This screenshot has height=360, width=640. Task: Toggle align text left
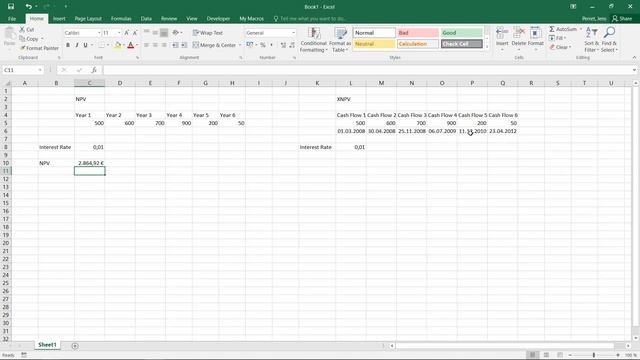pyautogui.click(x=146, y=45)
